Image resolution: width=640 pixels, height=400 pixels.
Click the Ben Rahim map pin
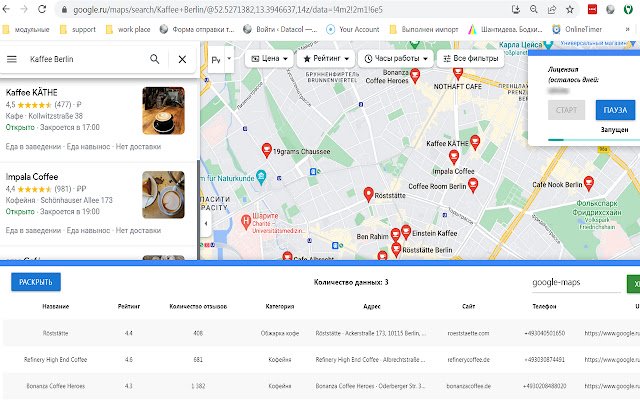click(395, 235)
